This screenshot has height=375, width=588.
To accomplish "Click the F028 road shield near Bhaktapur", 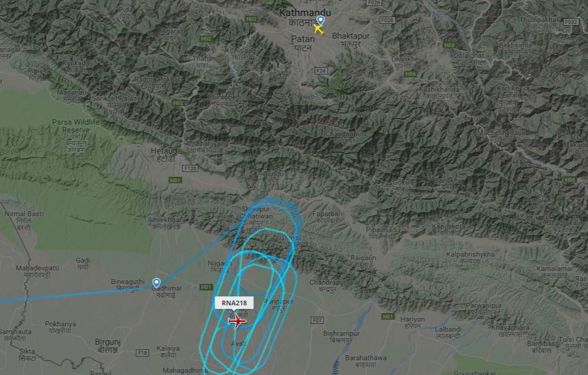I will click(x=387, y=20).
